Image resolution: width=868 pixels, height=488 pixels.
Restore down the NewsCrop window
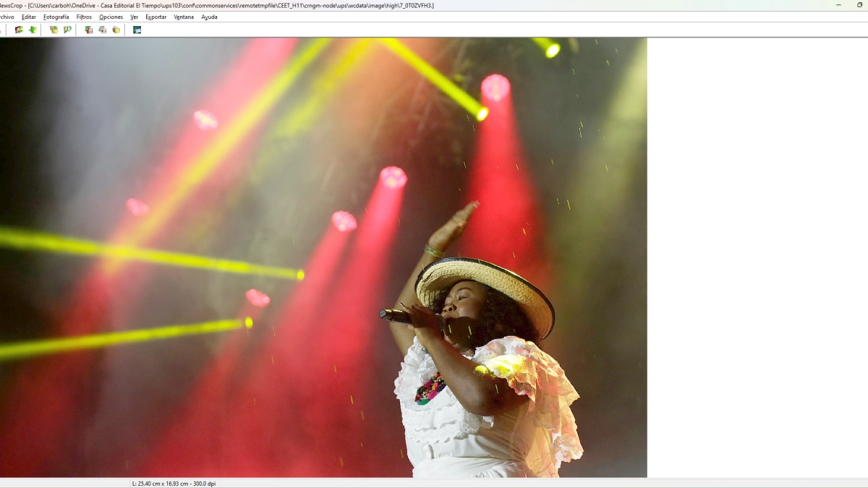tap(859, 5)
